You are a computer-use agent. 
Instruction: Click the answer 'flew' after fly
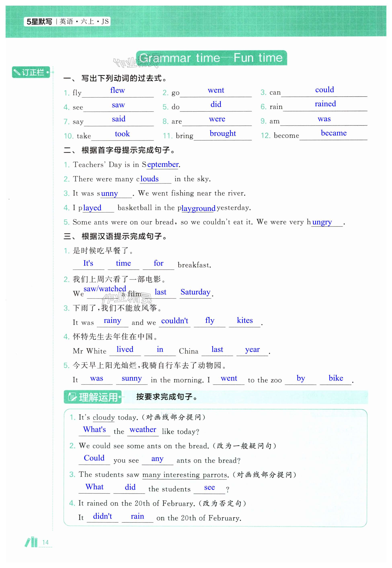tap(117, 91)
